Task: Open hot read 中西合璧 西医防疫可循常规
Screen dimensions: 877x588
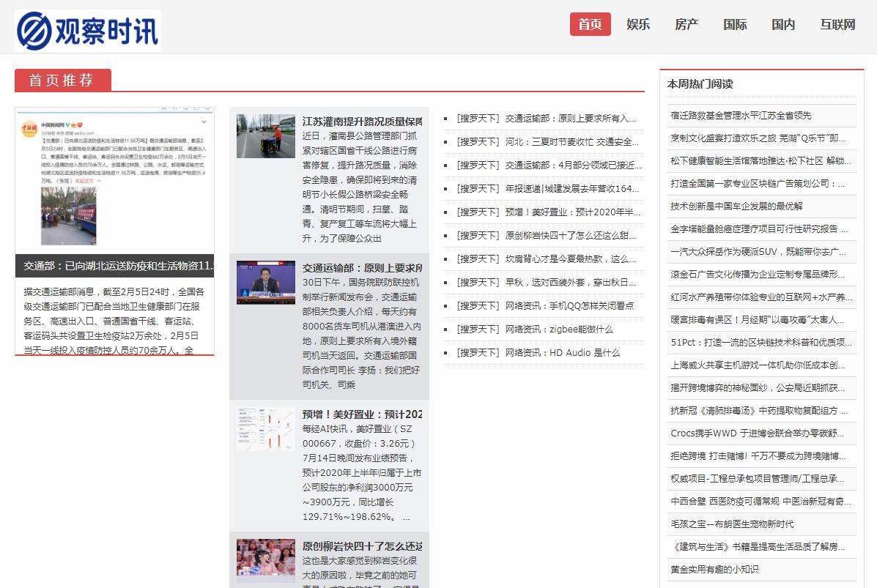Action: pyautogui.click(x=762, y=502)
